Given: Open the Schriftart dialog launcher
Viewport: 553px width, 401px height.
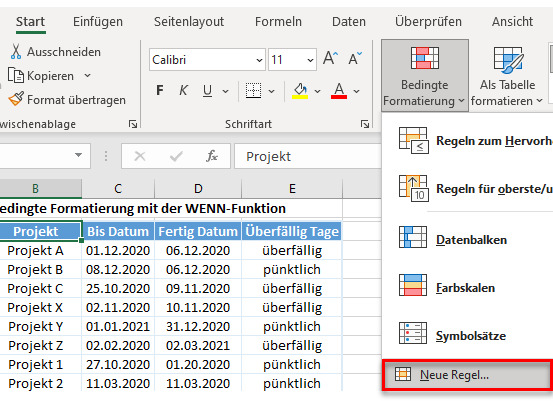Looking at the screenshot, I should coord(365,124).
